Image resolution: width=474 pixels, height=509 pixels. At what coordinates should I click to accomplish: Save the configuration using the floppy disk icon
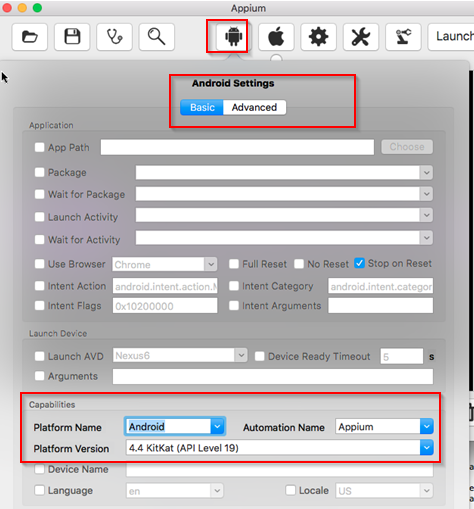[x=72, y=37]
